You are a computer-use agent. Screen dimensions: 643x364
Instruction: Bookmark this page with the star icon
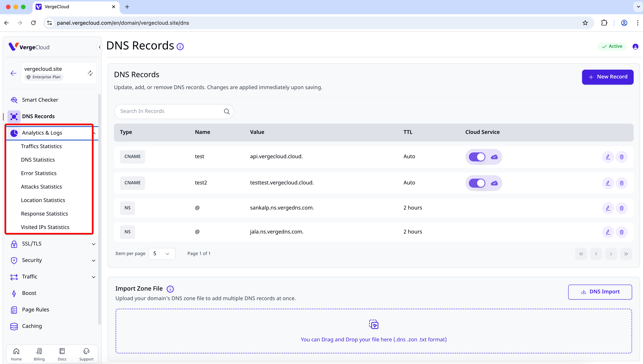(585, 23)
